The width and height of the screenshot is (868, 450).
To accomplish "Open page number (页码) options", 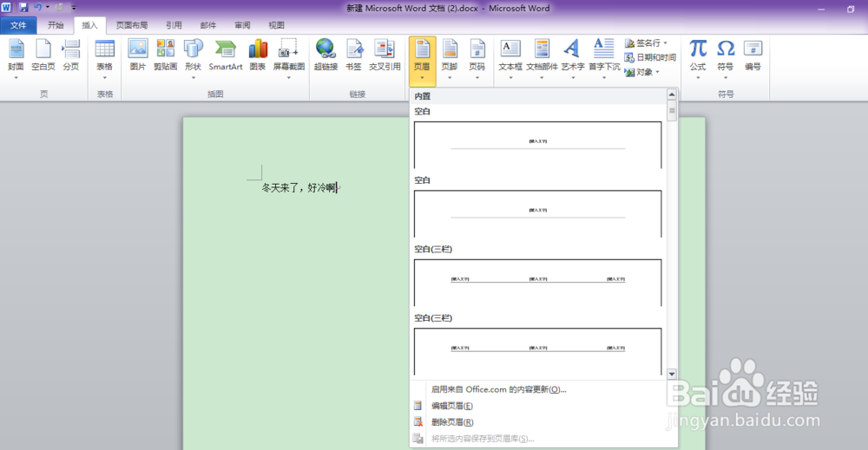I will click(477, 59).
